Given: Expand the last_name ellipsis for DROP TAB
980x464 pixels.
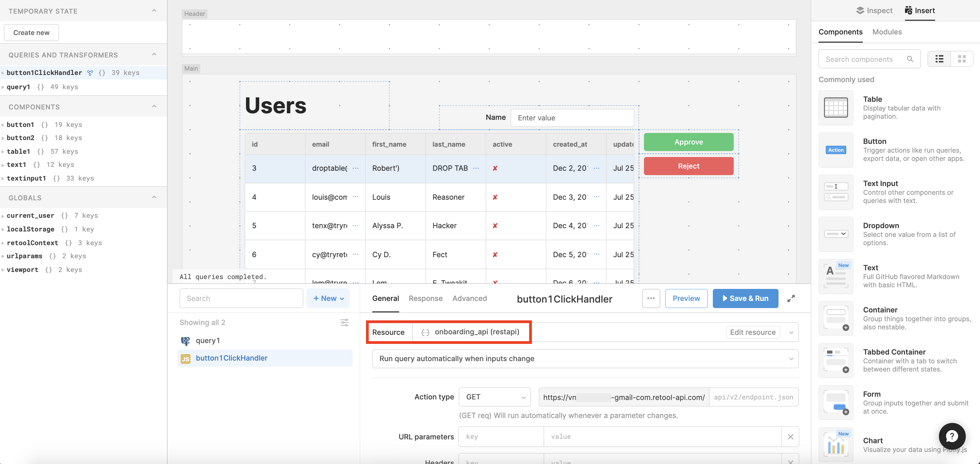Looking at the screenshot, I should 476,168.
